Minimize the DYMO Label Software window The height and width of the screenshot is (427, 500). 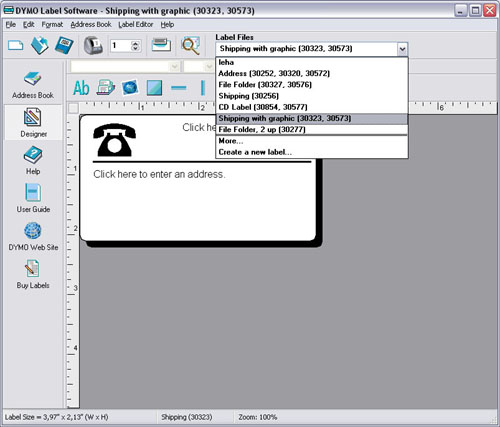pyautogui.click(x=461, y=11)
